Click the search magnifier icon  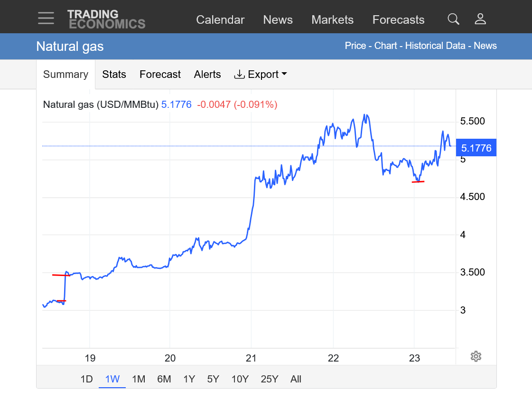coord(453,19)
